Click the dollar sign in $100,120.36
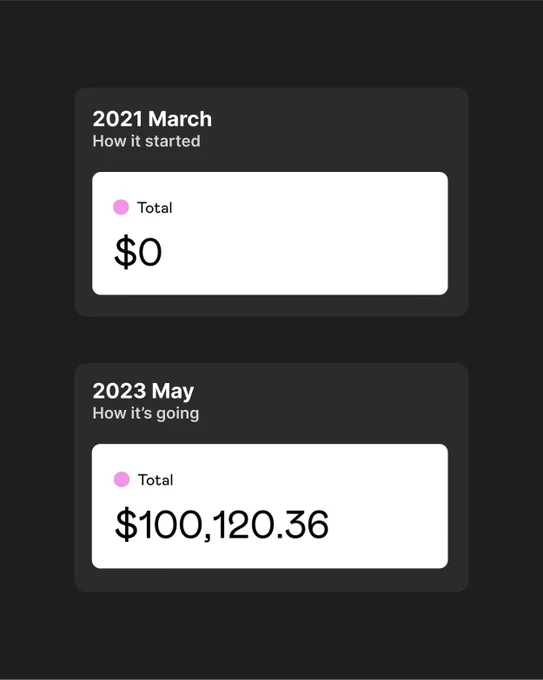The width and height of the screenshot is (543, 680). coord(126,524)
